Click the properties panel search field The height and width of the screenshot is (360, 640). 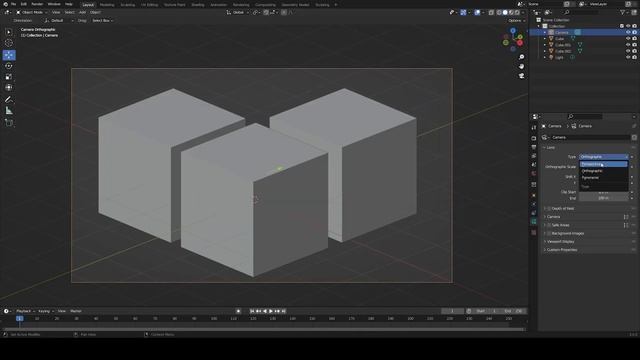(584, 117)
